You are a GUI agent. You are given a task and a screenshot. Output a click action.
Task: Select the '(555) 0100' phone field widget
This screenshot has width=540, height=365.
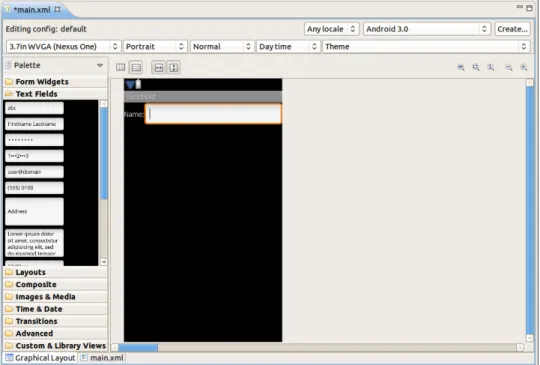coord(34,188)
